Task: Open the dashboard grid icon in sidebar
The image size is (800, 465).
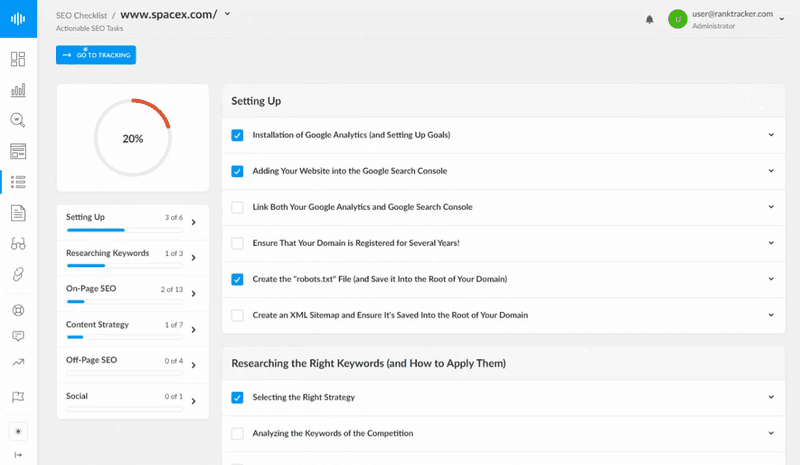Action: (x=18, y=59)
